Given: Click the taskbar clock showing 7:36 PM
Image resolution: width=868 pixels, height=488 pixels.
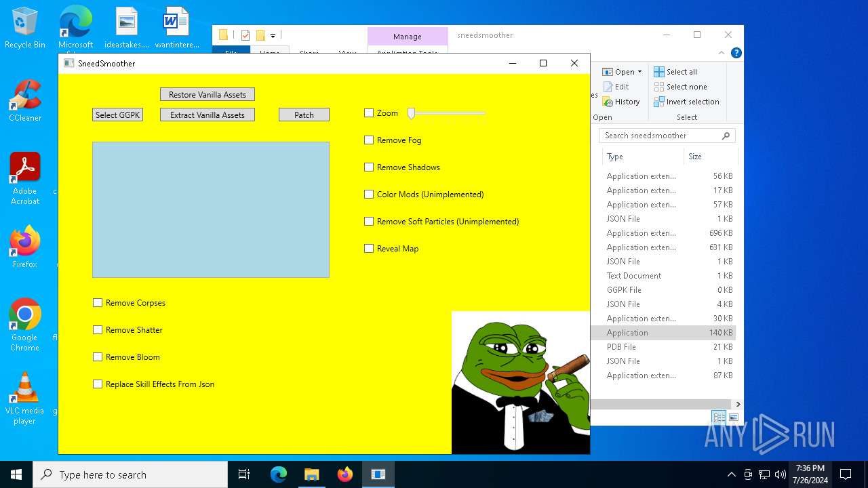Looking at the screenshot, I should tap(810, 474).
